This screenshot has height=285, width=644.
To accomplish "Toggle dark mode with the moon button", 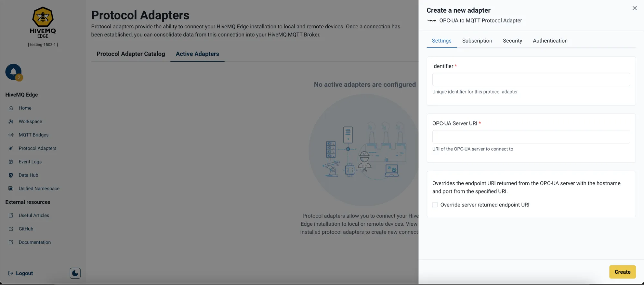I will 75,273.
